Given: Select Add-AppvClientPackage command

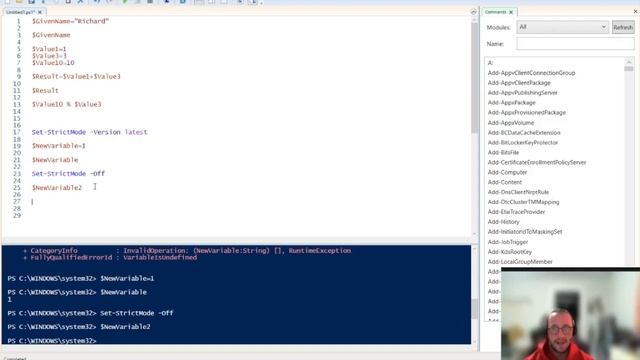Looking at the screenshot, I should point(519,83).
